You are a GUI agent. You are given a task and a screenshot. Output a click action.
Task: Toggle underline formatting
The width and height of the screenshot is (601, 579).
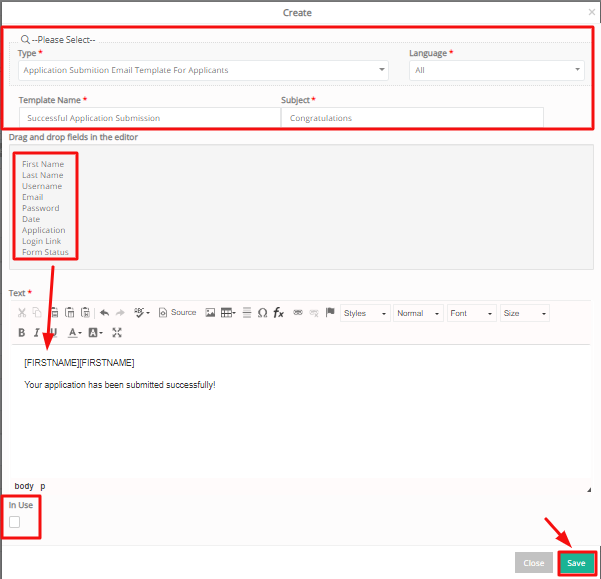pyautogui.click(x=54, y=333)
